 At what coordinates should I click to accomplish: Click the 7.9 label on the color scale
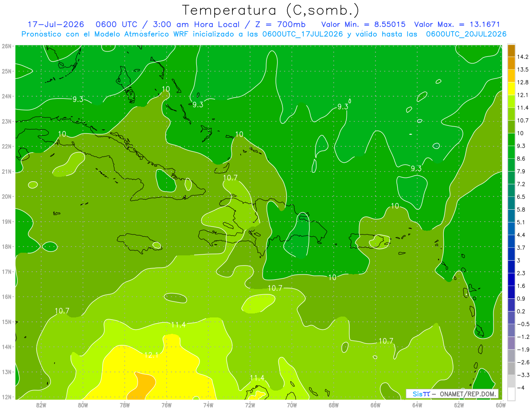tap(522, 171)
